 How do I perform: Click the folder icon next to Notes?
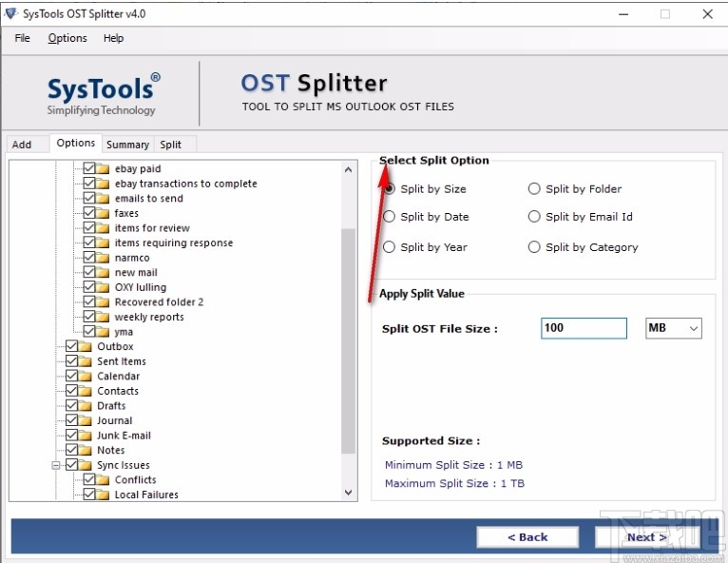pyautogui.click(x=85, y=450)
